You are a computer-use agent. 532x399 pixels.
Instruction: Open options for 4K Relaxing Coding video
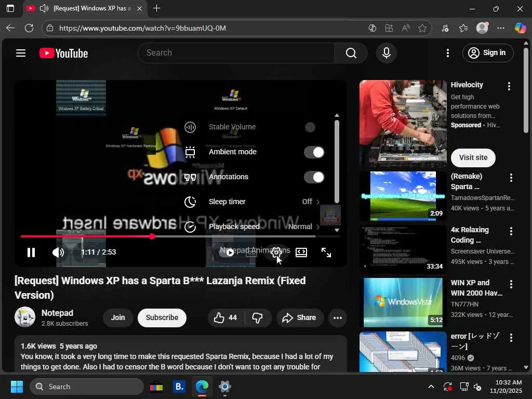[x=511, y=231]
